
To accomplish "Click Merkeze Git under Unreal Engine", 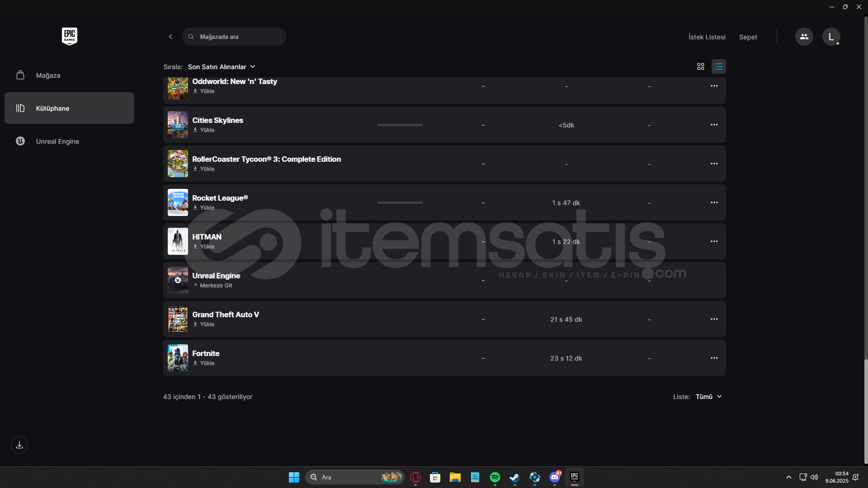I will pyautogui.click(x=212, y=285).
